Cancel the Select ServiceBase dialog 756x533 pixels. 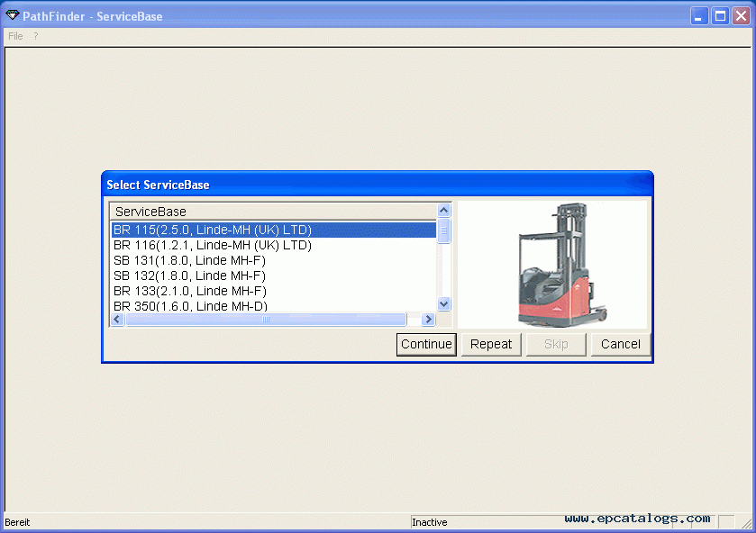pos(621,344)
